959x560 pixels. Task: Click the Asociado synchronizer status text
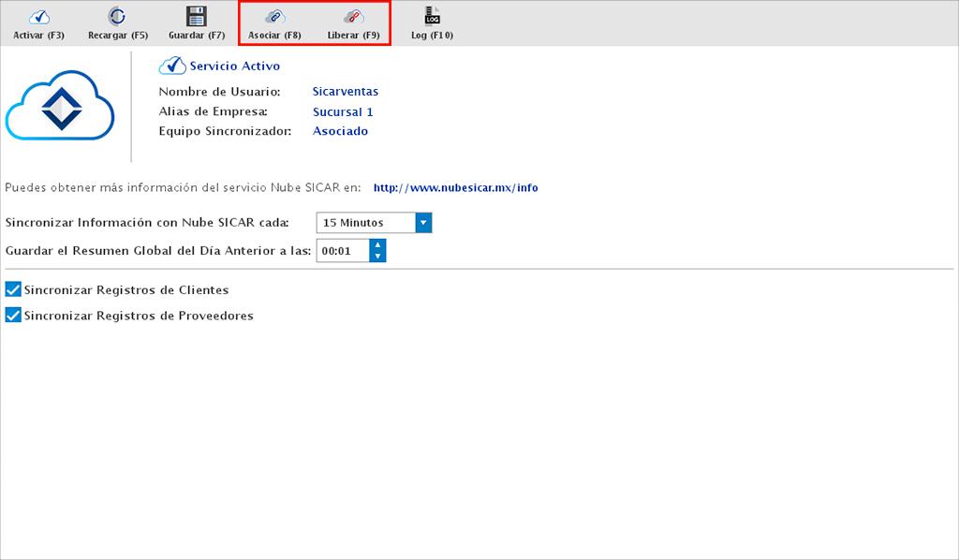coord(340,131)
